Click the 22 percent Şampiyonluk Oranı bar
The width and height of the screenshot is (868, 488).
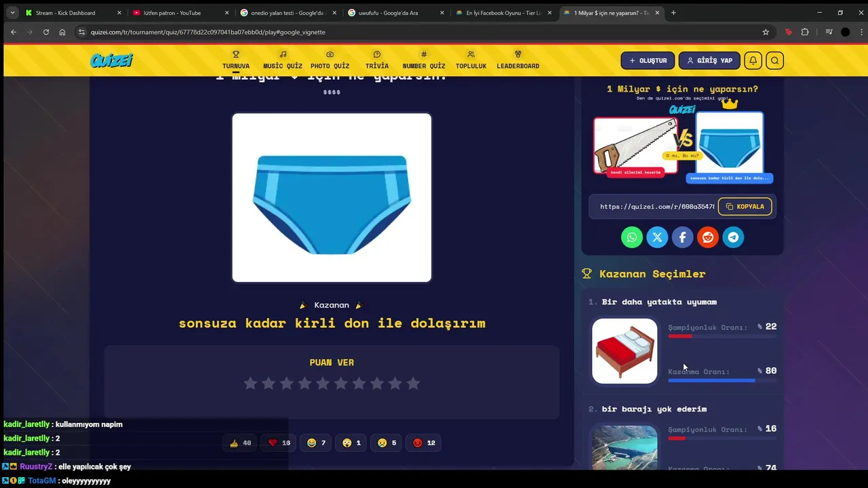[722, 336]
